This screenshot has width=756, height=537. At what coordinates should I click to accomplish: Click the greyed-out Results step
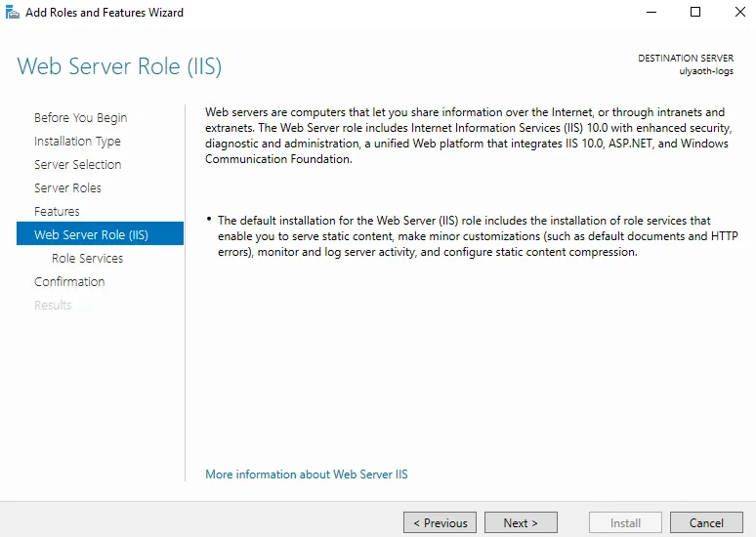tap(53, 306)
